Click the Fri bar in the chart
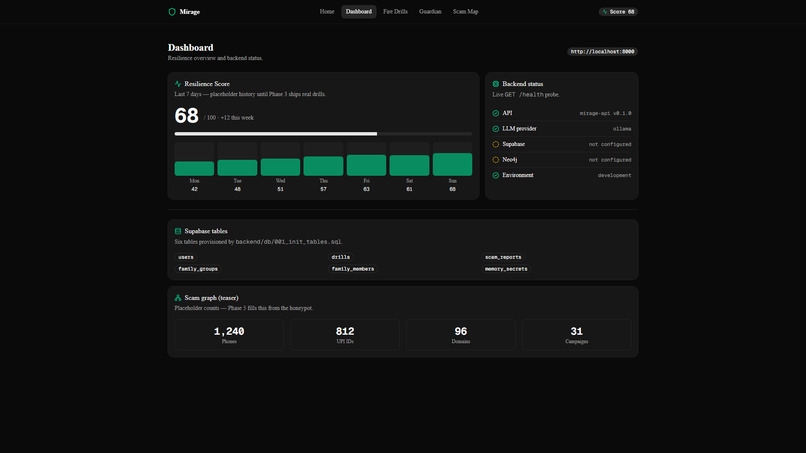 coord(367,165)
